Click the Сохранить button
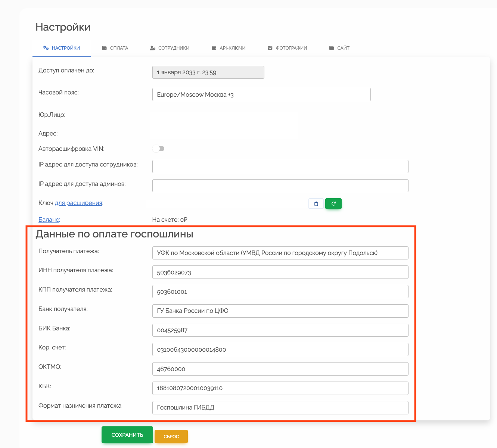497x448 pixels. coord(127,435)
